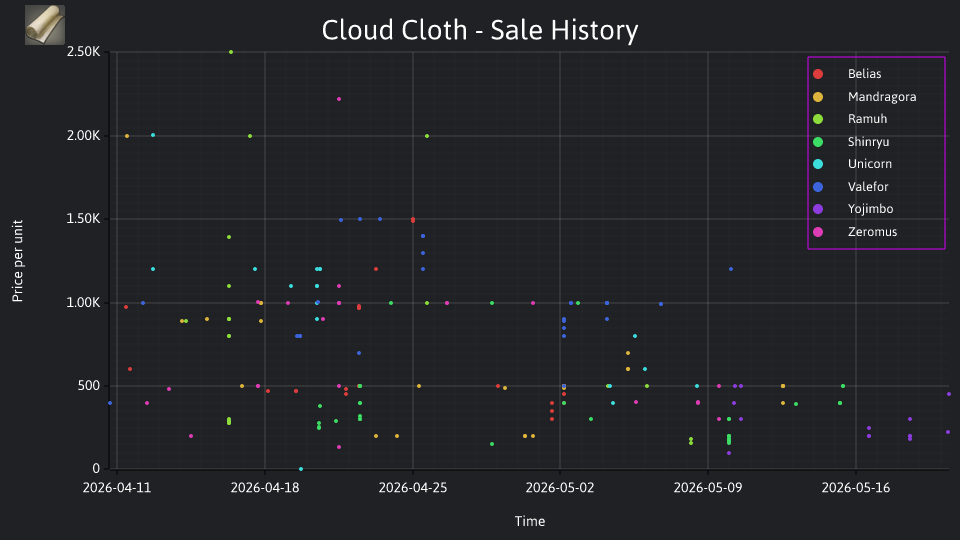Click the blue Valefor color marker
960x540 pixels.
(818, 187)
